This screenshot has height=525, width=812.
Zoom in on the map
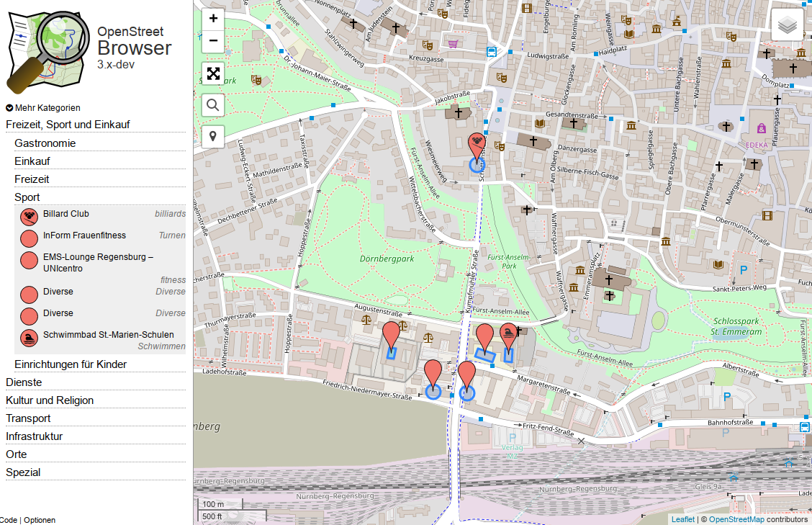coord(213,18)
